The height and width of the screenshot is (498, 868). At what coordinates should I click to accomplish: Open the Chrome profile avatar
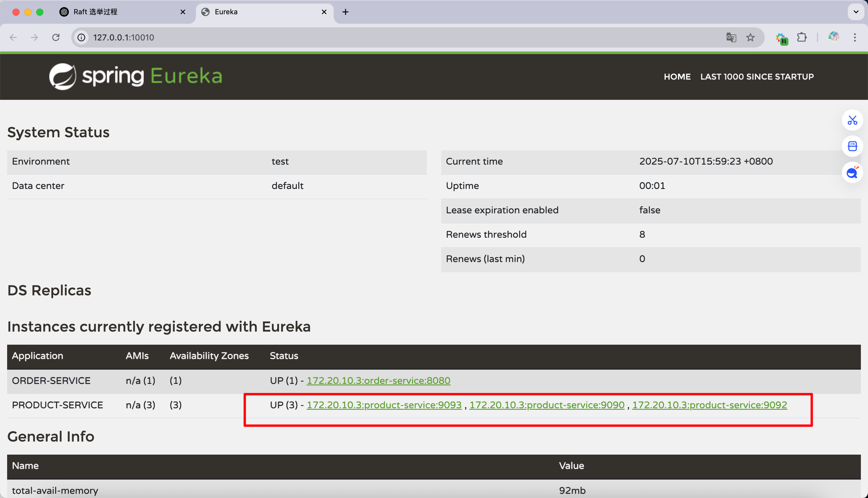[834, 37]
